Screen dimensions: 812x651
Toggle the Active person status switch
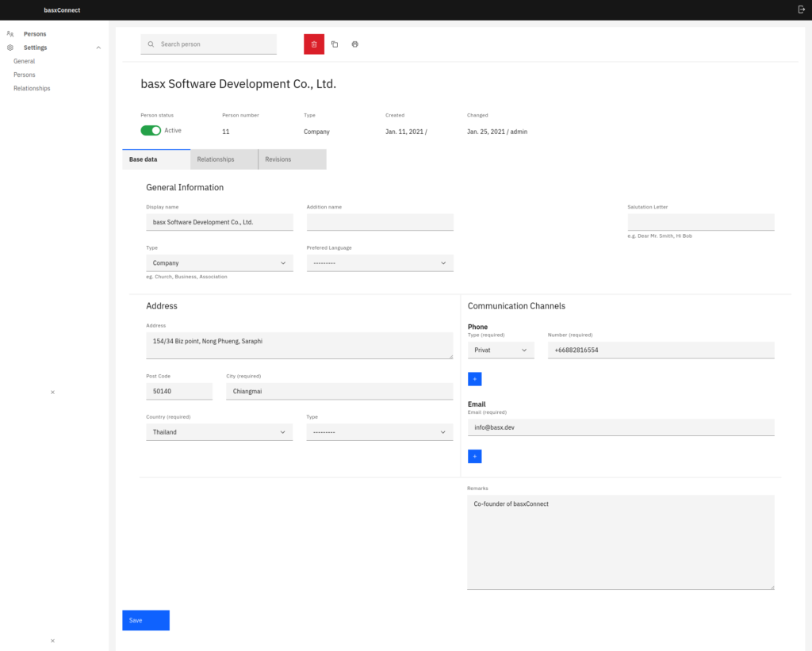point(151,131)
